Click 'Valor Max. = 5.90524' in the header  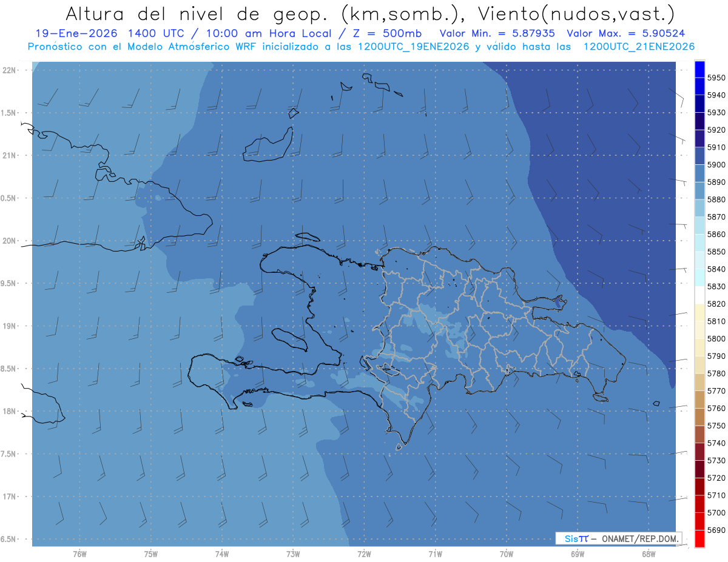click(x=625, y=33)
